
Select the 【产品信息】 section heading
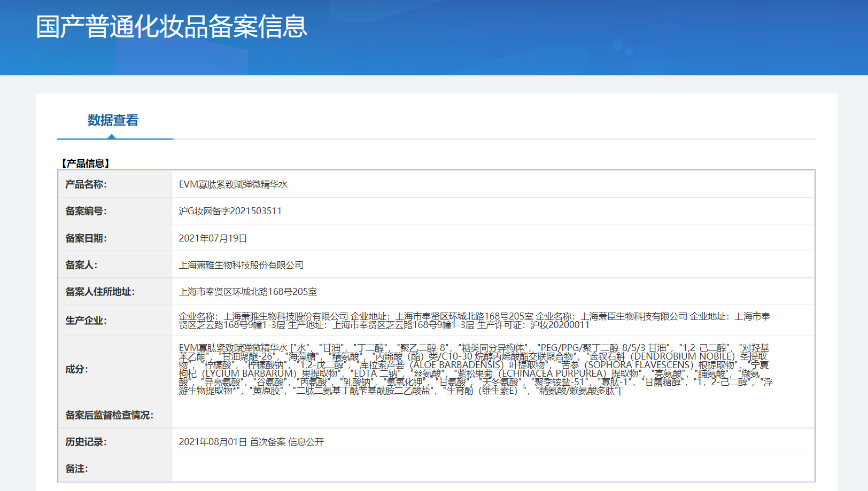86,163
